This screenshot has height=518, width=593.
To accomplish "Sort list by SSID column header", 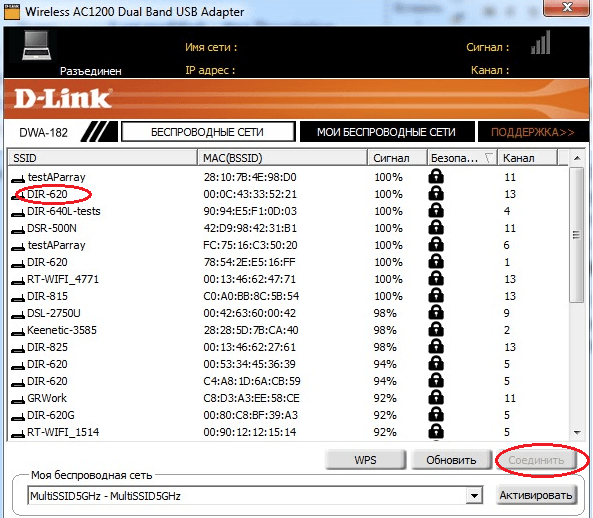I will (102, 158).
